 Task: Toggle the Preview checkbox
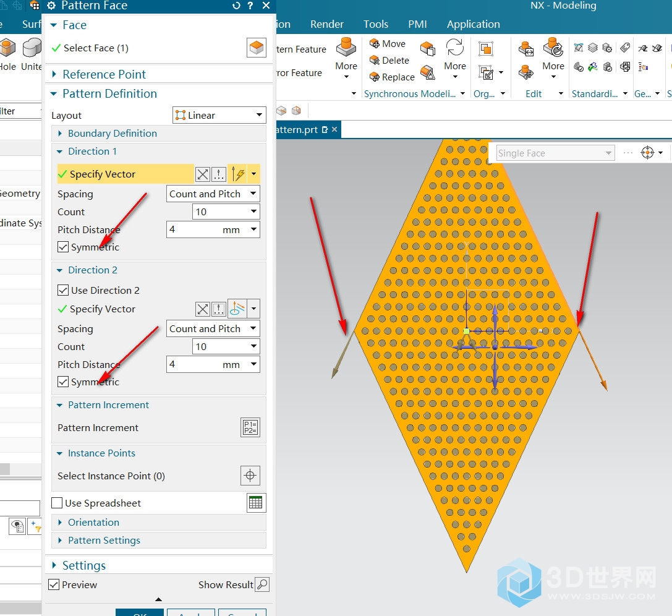click(54, 584)
